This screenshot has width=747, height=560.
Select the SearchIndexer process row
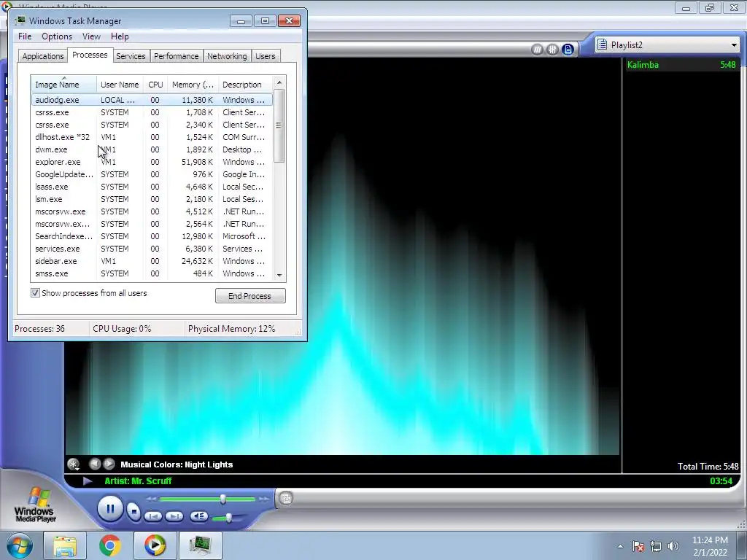coord(152,236)
